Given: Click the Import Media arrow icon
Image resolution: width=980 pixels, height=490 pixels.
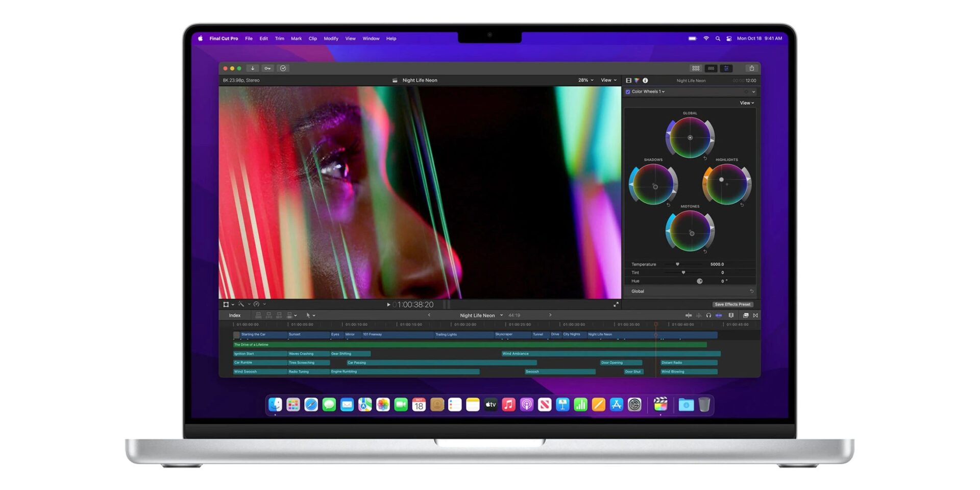Looking at the screenshot, I should coord(252,68).
